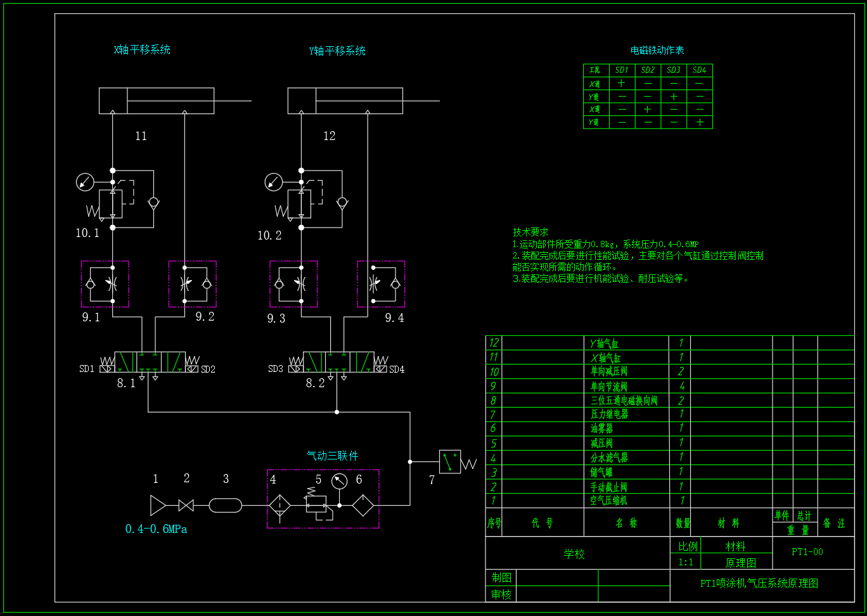
Task: Select the lubricator diamond symbol labeled 6
Action: [x=363, y=505]
